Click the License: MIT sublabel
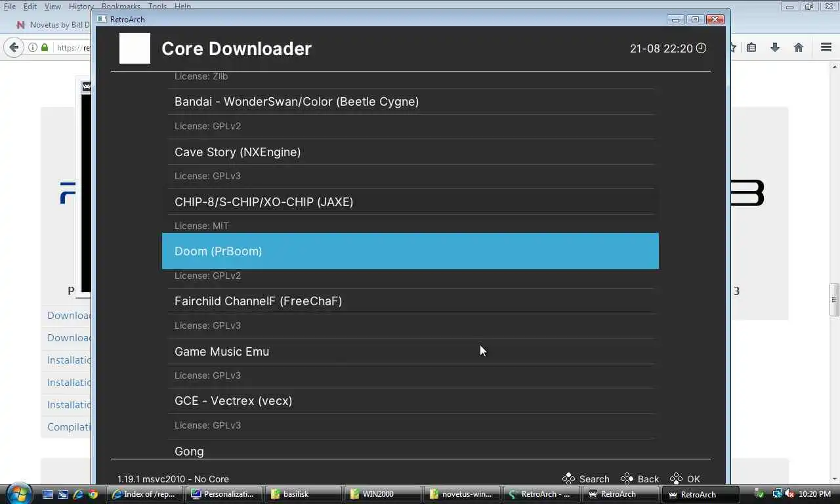Image resolution: width=840 pixels, height=504 pixels. point(201,226)
